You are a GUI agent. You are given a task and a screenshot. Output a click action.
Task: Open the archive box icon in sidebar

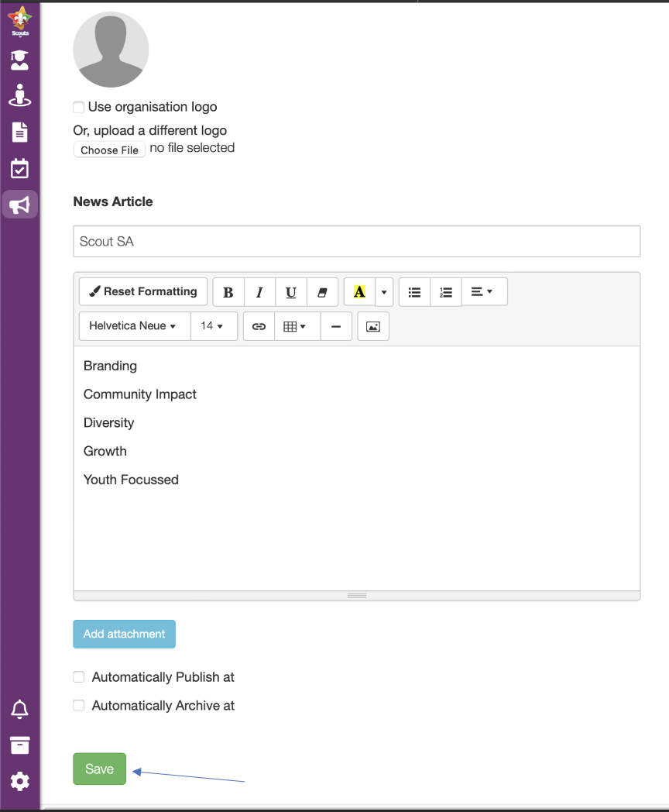pos(19,745)
